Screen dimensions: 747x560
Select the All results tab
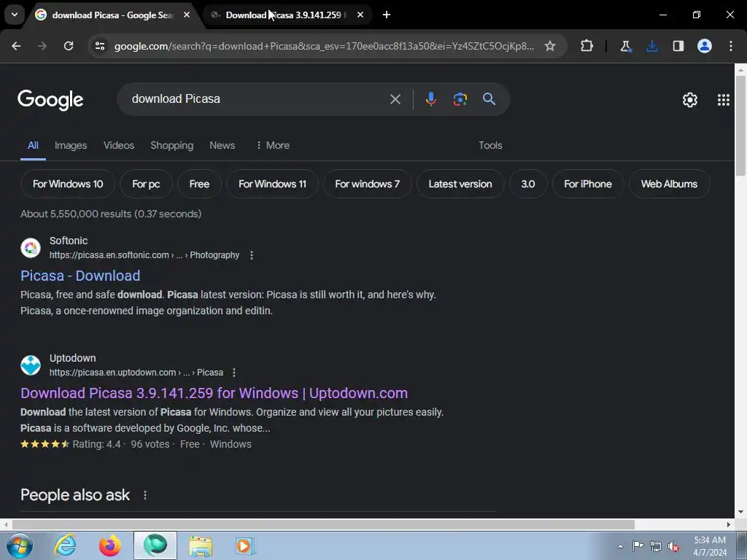click(x=33, y=145)
